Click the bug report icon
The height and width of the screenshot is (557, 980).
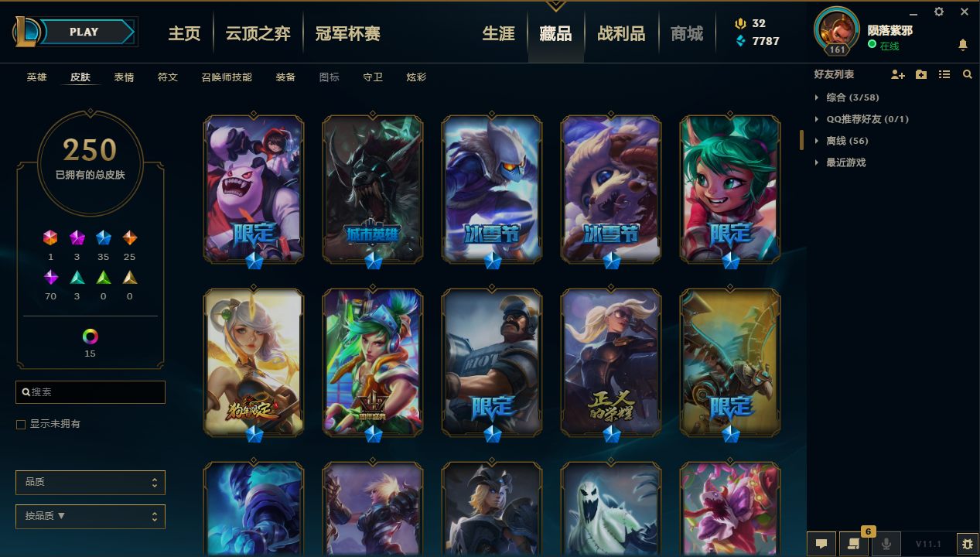tap(967, 544)
